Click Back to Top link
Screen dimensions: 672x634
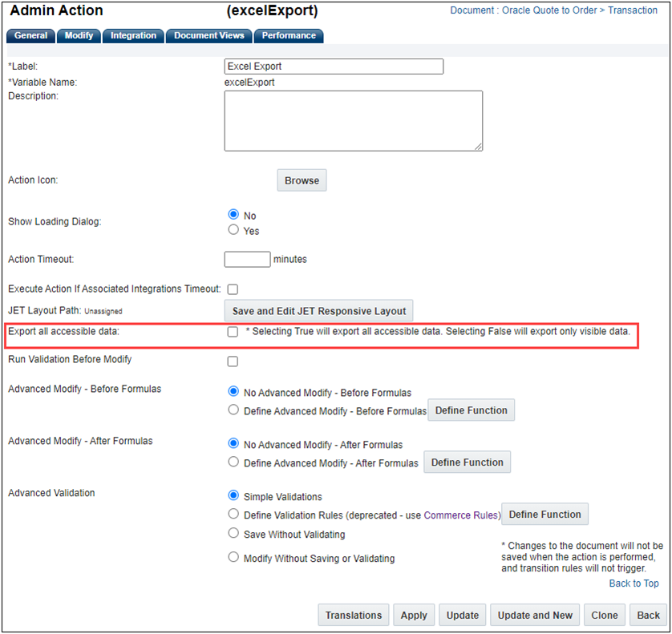634,583
